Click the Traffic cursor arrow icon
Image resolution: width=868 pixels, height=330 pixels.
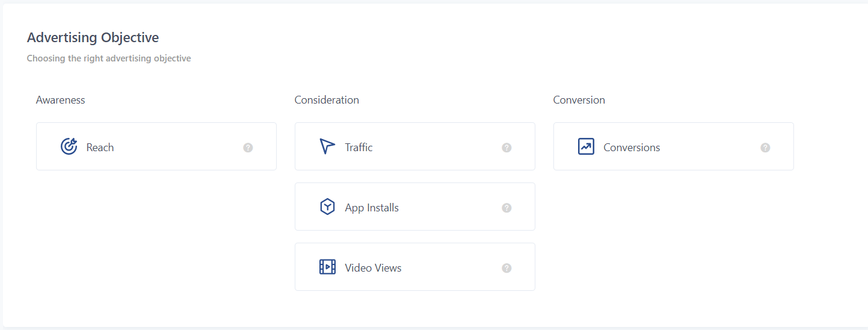327,146
